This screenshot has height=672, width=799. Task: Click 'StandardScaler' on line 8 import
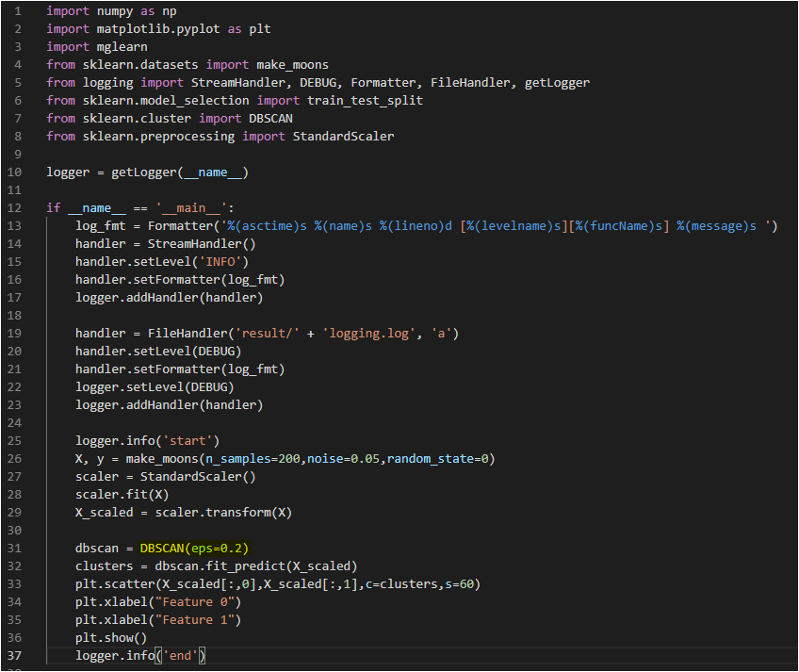(x=343, y=136)
